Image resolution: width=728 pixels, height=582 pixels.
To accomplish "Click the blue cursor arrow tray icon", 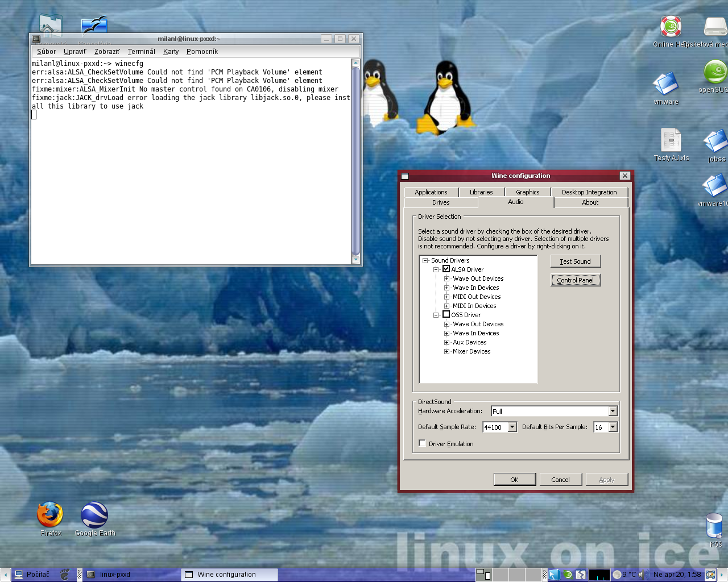I will point(555,575).
